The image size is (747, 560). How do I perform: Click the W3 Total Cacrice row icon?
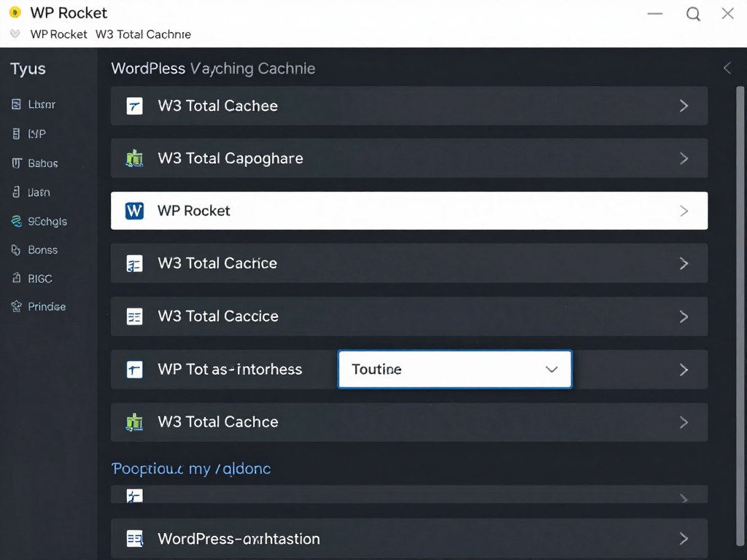tap(134, 263)
